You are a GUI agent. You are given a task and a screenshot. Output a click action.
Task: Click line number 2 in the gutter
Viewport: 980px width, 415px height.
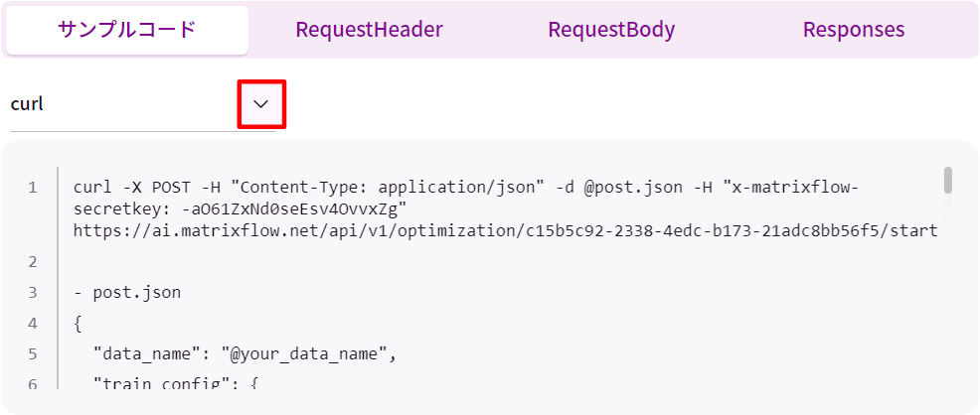click(x=33, y=262)
